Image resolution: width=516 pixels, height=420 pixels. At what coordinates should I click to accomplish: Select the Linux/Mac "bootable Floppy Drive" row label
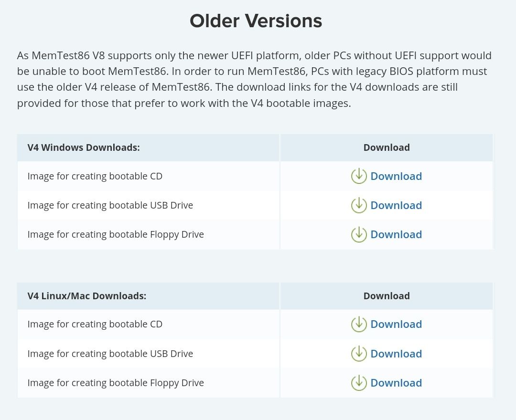(116, 383)
